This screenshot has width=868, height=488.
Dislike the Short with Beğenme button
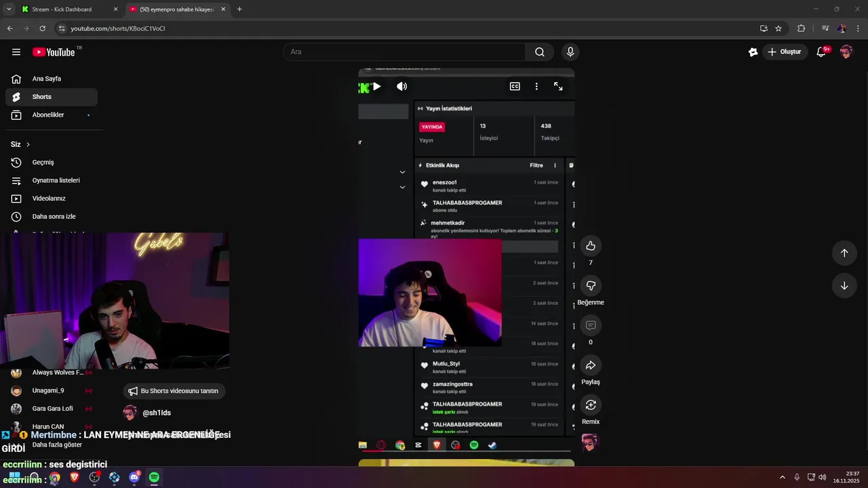(x=591, y=285)
